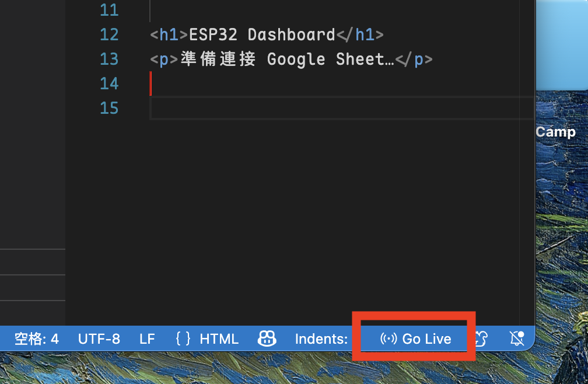Click the broadcast icon beside Go Live
The height and width of the screenshot is (384, 588).
click(388, 338)
